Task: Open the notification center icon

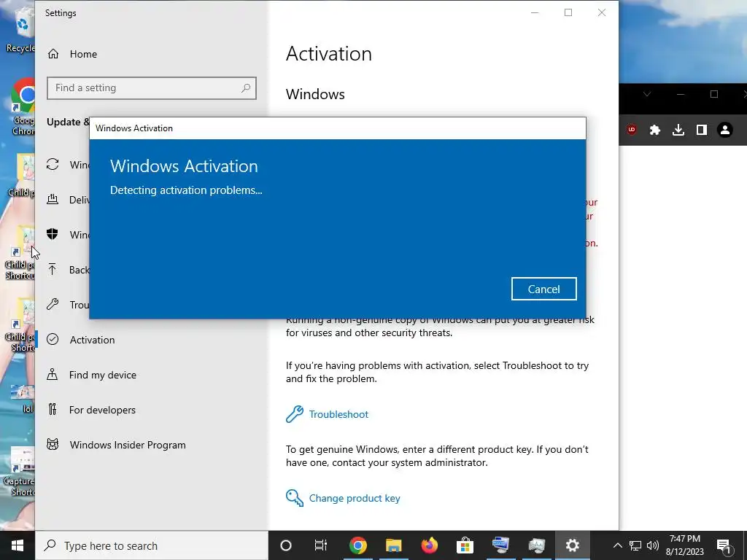Action: (724, 546)
